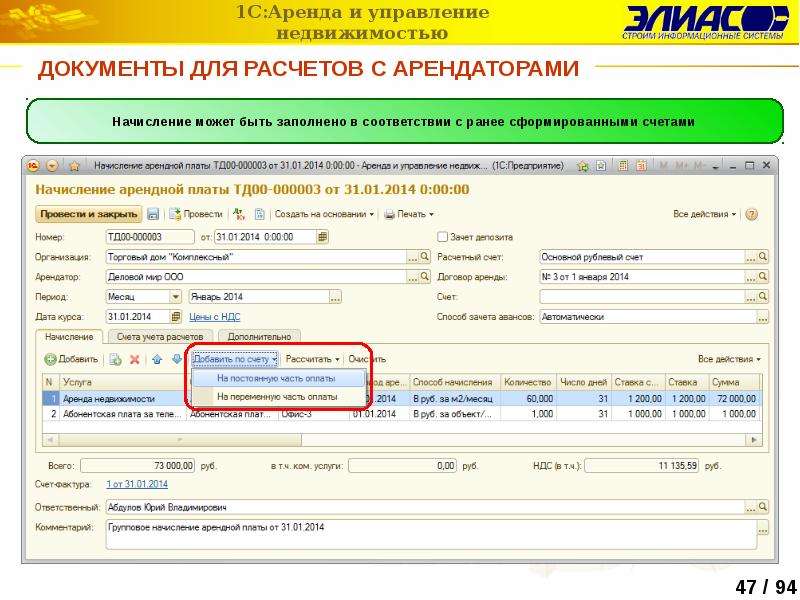Search icon beside Расчетный счет field

click(763, 257)
